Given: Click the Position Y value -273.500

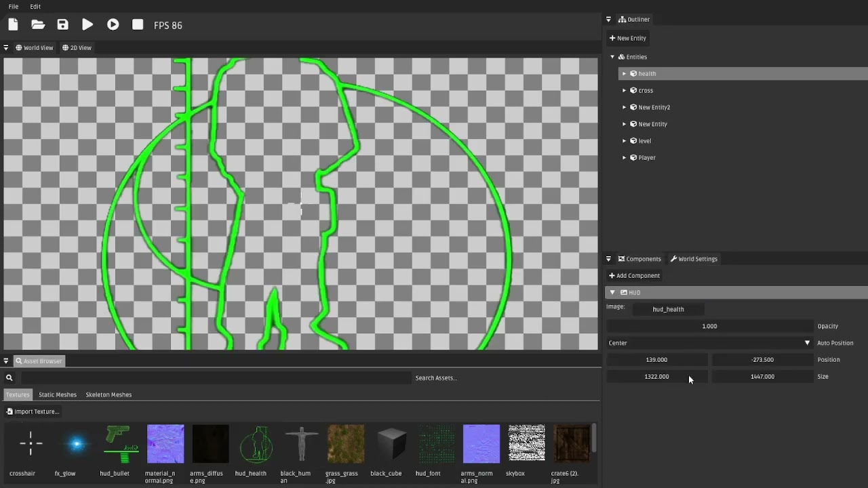Looking at the screenshot, I should pyautogui.click(x=762, y=360).
